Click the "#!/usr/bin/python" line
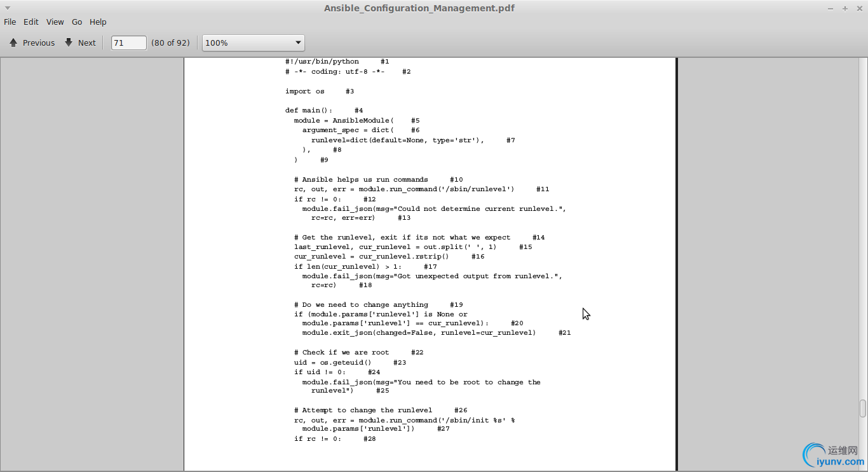Viewport: 868px width, 472px height. coord(337,62)
